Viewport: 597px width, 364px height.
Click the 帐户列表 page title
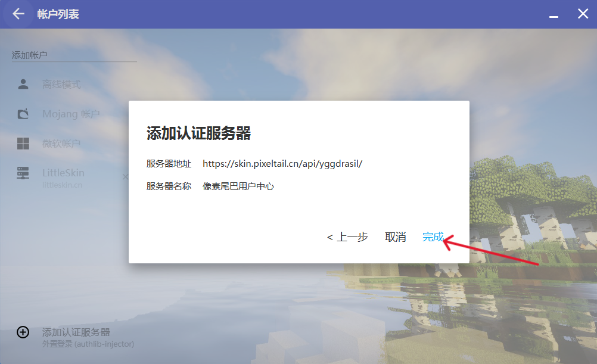[x=58, y=14]
